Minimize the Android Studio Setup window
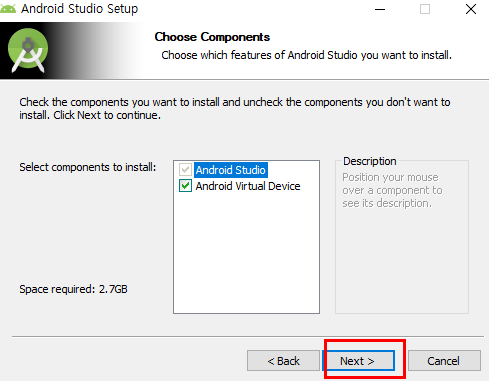 (x=380, y=9)
